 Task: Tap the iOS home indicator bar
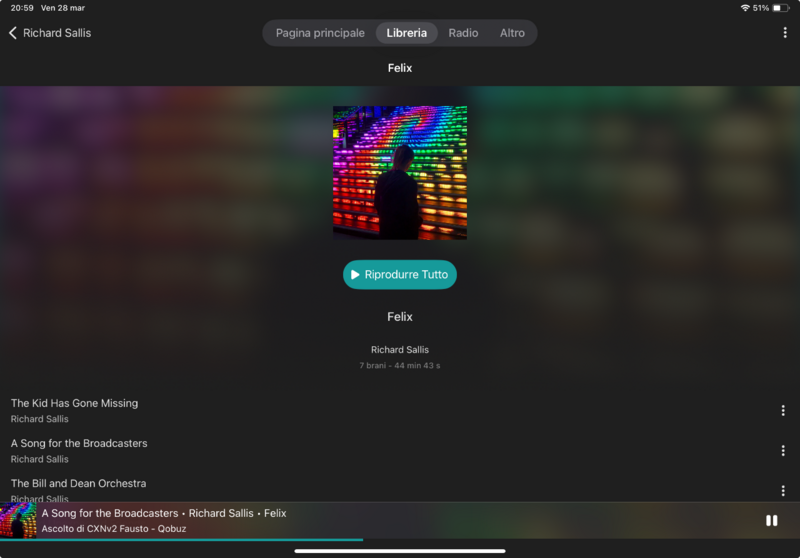[400, 551]
